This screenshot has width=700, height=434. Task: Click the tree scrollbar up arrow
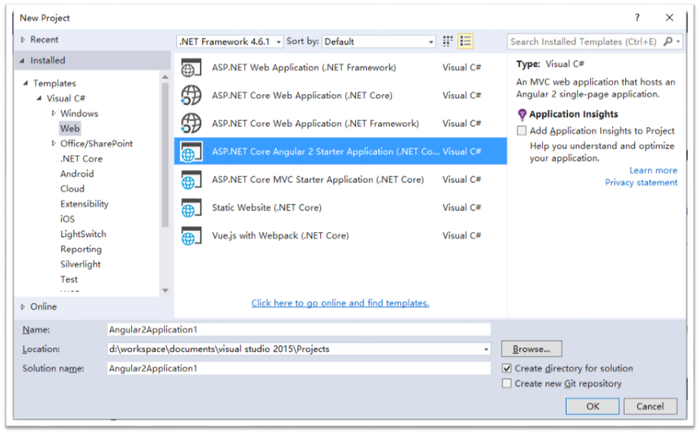[x=165, y=77]
